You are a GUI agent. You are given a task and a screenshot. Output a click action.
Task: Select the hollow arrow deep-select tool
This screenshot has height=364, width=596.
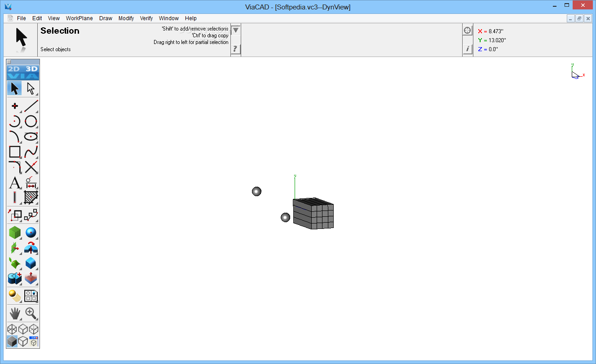pyautogui.click(x=31, y=88)
